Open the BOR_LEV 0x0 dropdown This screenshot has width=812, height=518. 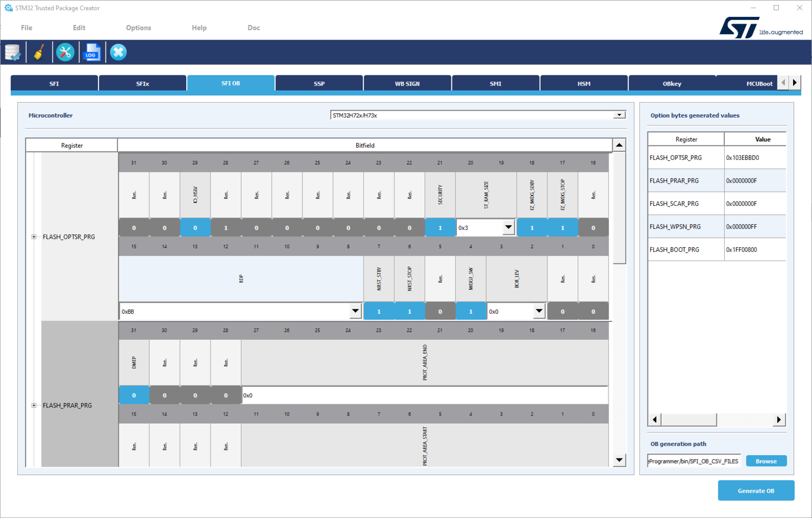click(516, 312)
